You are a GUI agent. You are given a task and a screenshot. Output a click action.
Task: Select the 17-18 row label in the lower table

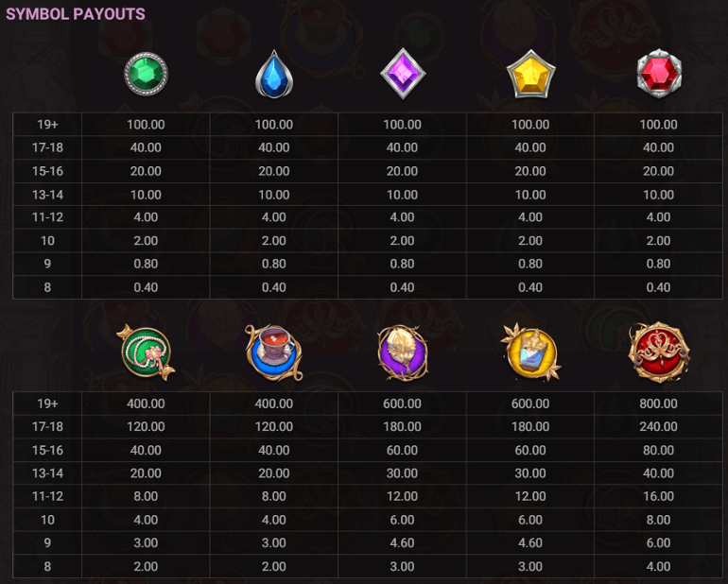pos(47,427)
